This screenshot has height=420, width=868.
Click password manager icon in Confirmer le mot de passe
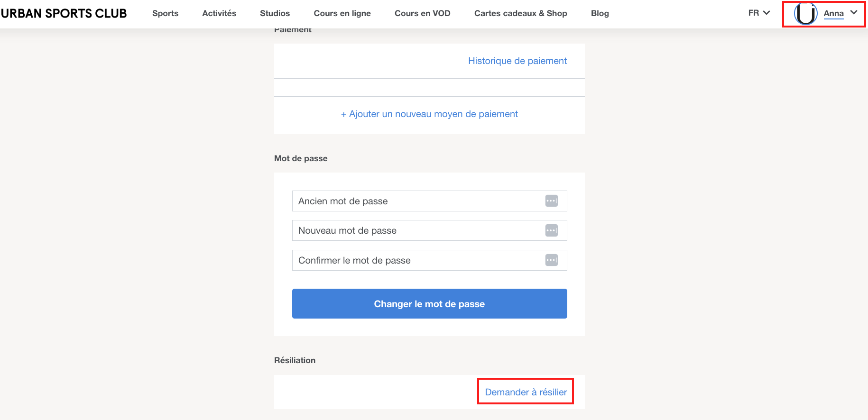coord(552,260)
